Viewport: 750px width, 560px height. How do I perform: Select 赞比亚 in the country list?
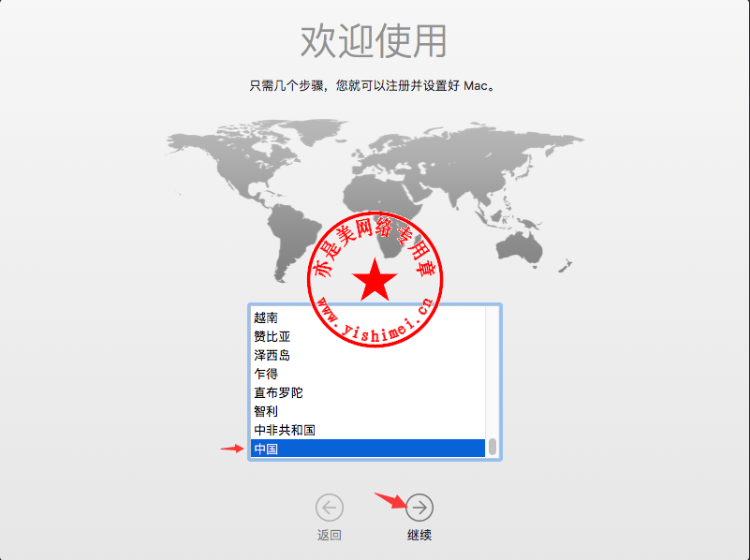point(368,337)
